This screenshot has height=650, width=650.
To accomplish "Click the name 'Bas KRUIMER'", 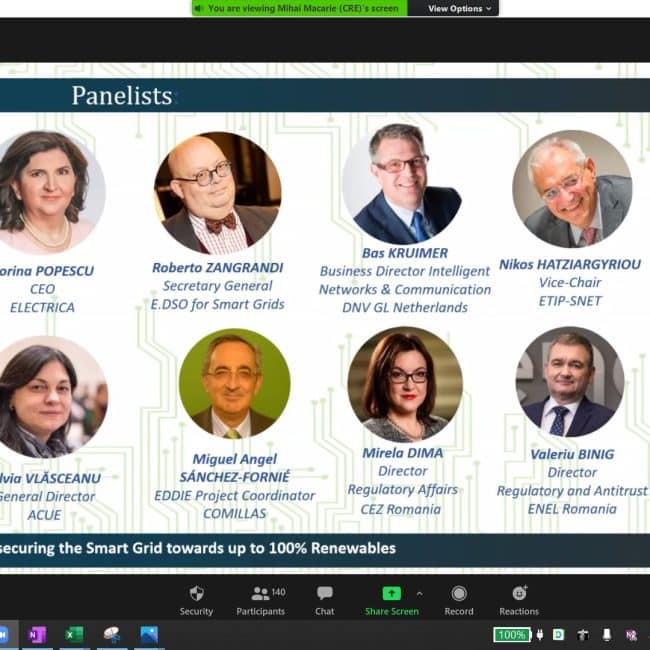I will [405, 253].
